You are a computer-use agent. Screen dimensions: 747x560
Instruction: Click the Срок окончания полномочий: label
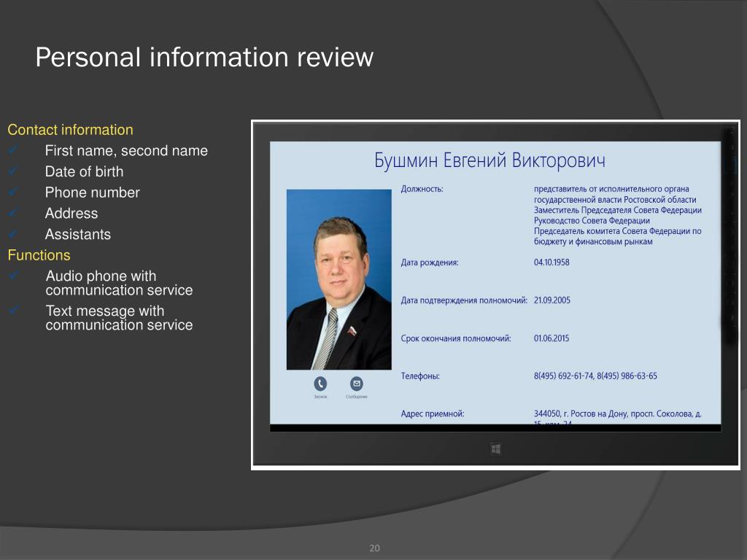tap(455, 338)
